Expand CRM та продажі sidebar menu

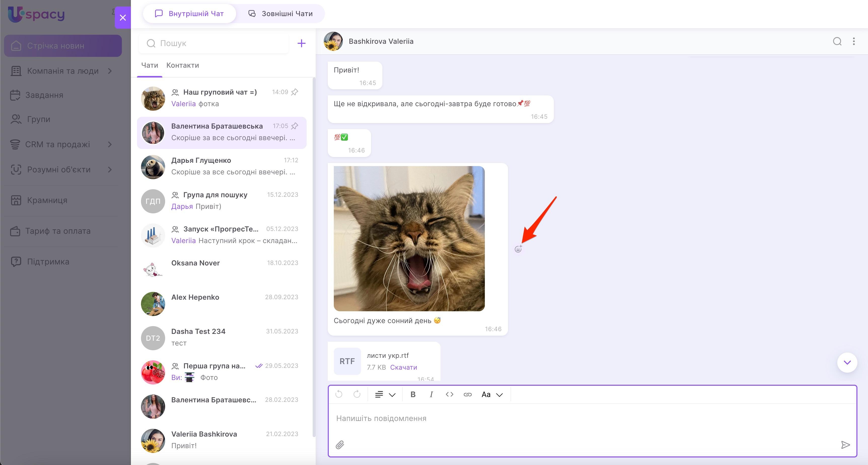[x=110, y=144]
